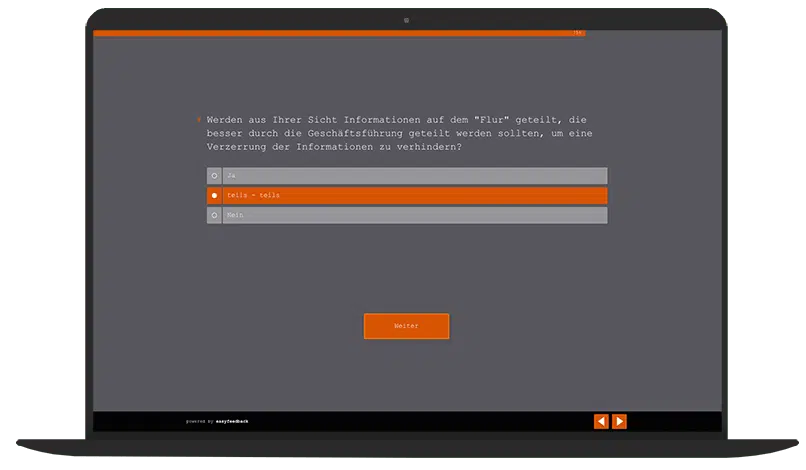Click the orange marker beside the question
This screenshot has height=470, width=806.
(x=199, y=120)
